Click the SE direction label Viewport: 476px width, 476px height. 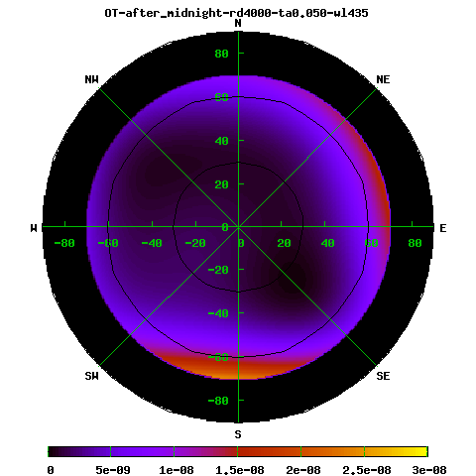[x=383, y=376]
